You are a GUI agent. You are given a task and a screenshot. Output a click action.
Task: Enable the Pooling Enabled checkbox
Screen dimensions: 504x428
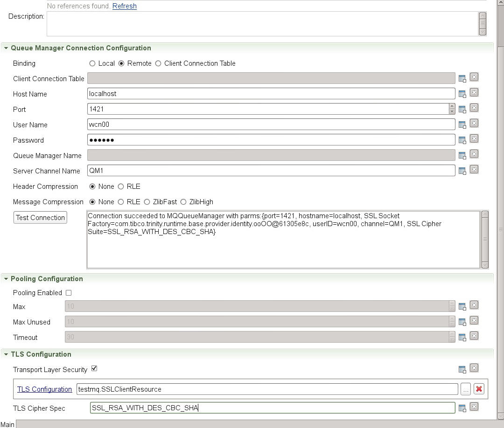tap(69, 293)
